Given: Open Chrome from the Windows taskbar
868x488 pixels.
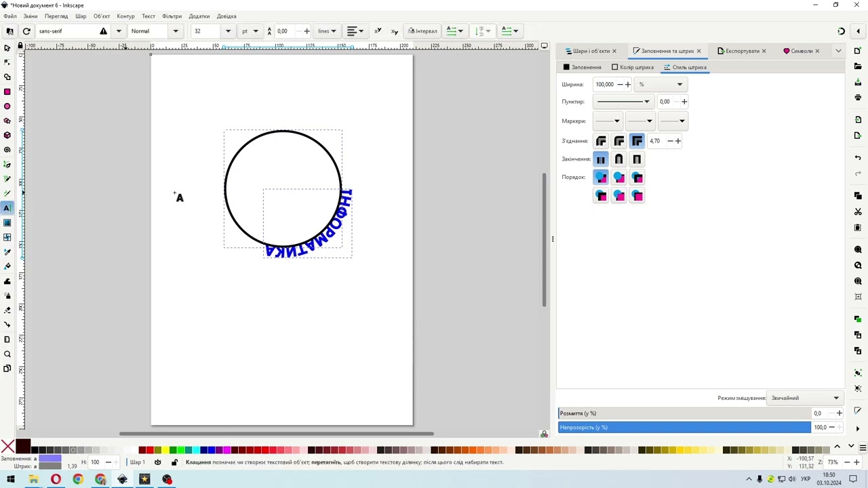Looking at the screenshot, I should [78, 479].
